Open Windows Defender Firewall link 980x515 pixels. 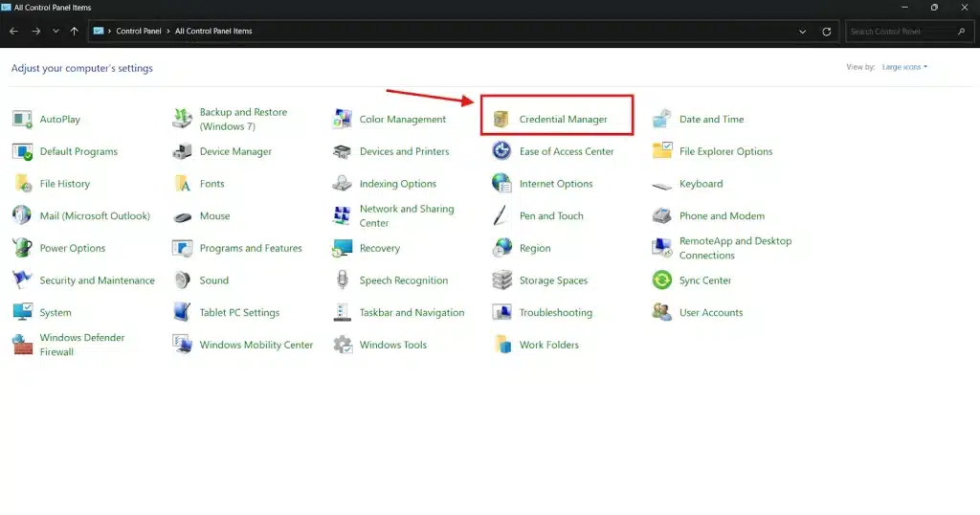tap(82, 345)
